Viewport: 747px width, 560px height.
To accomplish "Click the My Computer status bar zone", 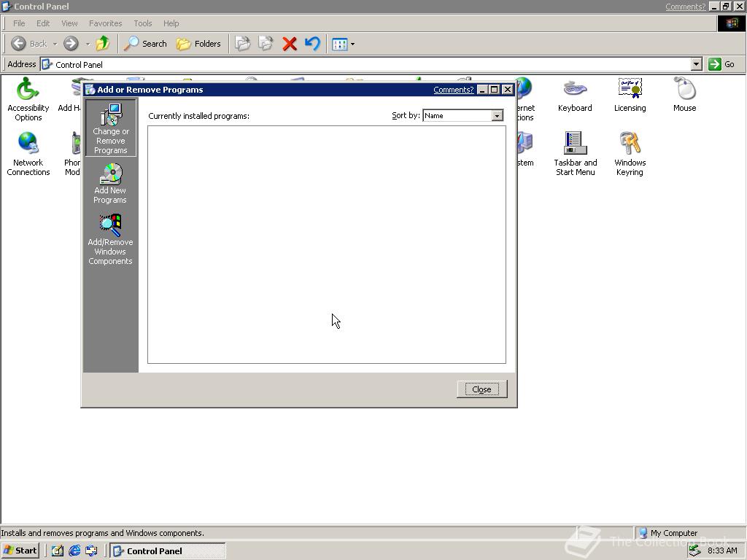I will click(689, 533).
